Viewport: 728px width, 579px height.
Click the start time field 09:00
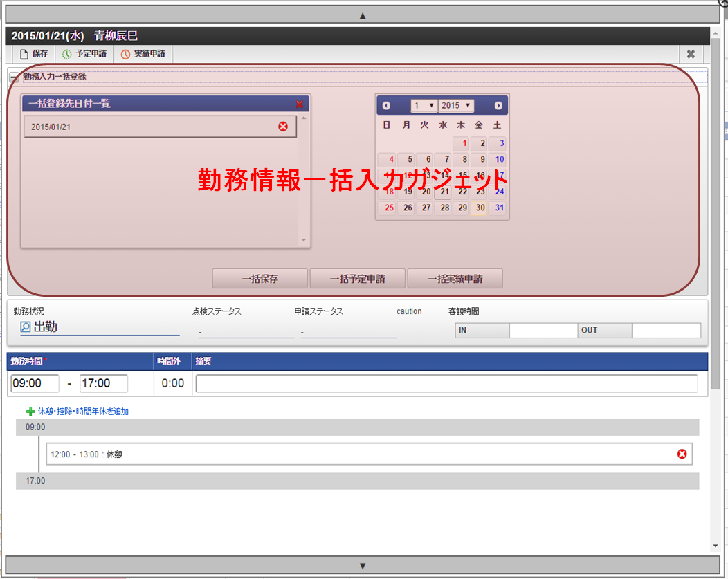tap(35, 384)
